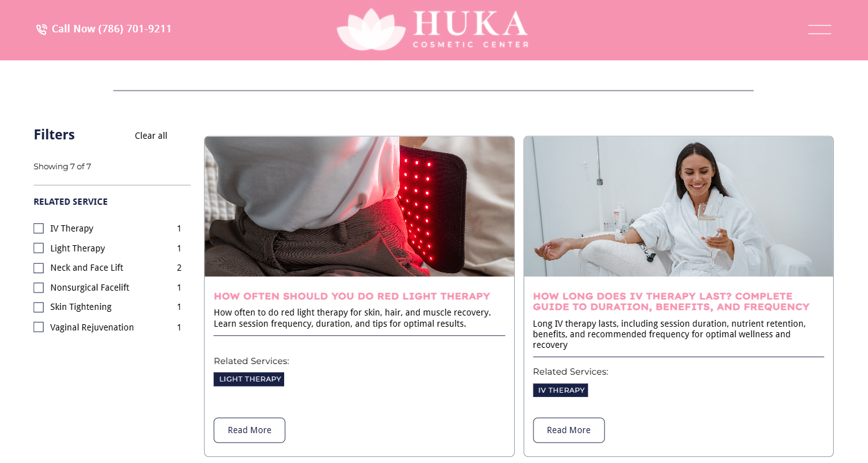
Task: Click the phone icon beside Call Now
Action: pos(42,29)
